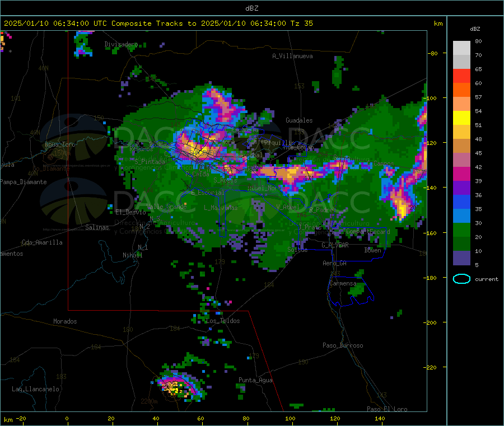This screenshot has height=426, width=504.
Task: Pick the purple-gray 10 dBZ color swatch
Action: coord(461,258)
